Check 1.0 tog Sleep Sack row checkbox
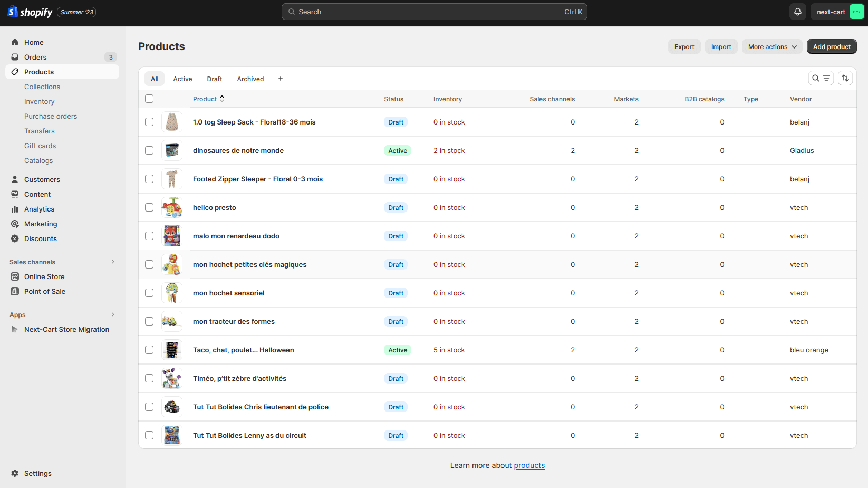The image size is (868, 488). click(149, 122)
